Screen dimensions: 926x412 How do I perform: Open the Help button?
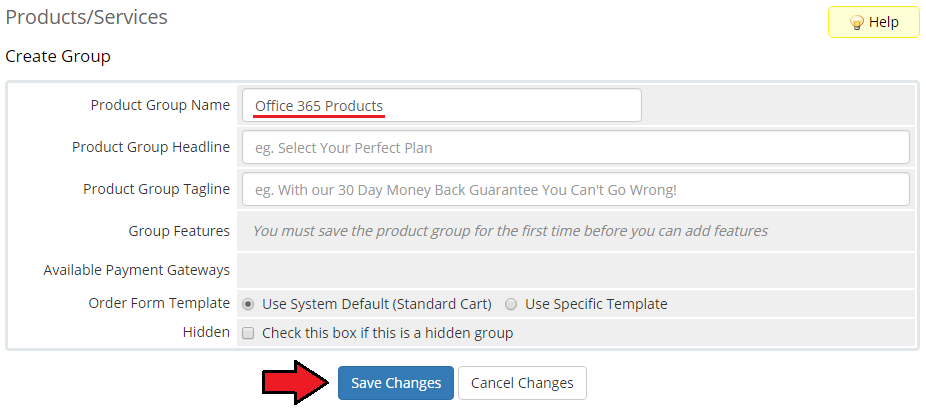point(873,22)
